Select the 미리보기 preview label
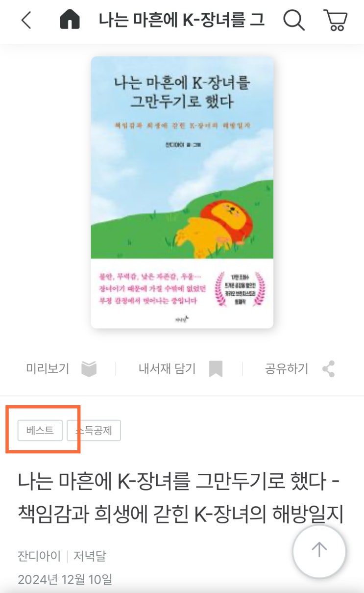The height and width of the screenshot is (593, 364). coord(48,369)
